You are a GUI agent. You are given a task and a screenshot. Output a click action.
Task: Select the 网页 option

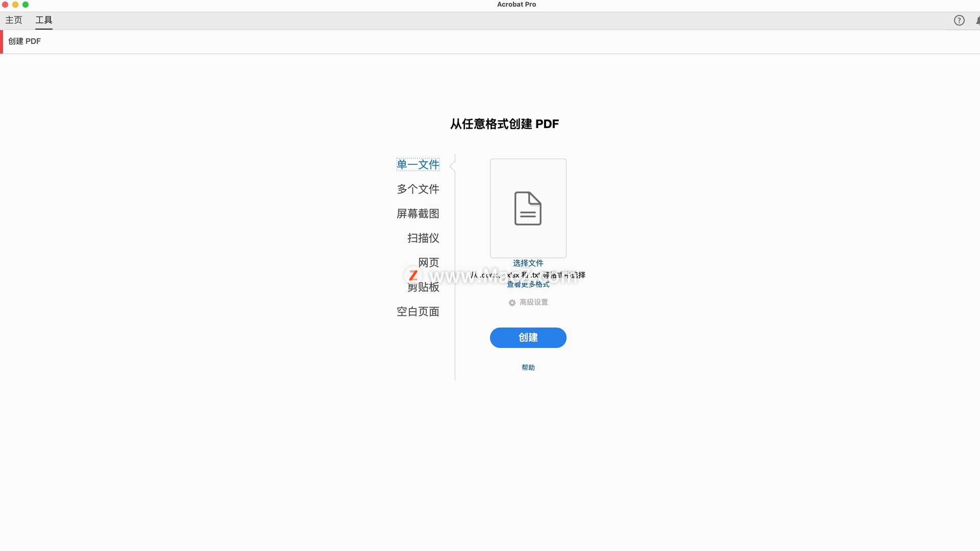(429, 262)
